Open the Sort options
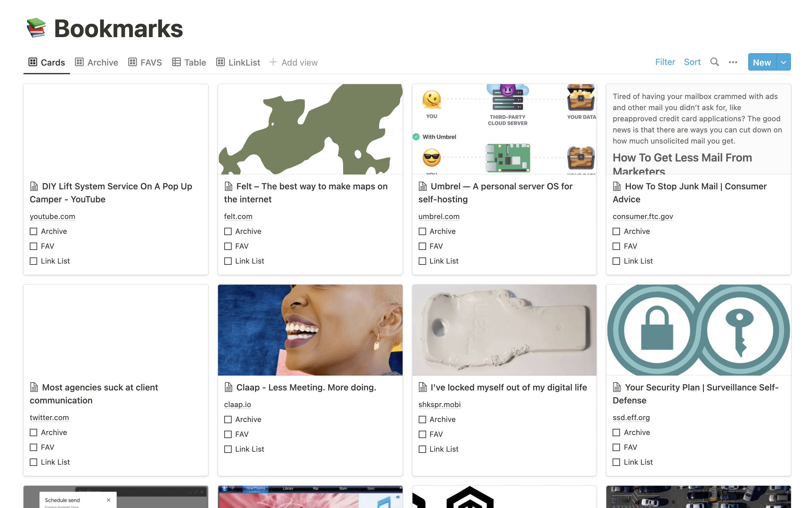This screenshot has width=812, height=508. point(692,62)
